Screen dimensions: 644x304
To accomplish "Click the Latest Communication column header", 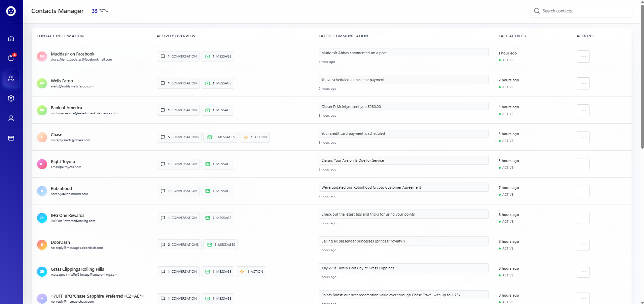I will [x=343, y=36].
